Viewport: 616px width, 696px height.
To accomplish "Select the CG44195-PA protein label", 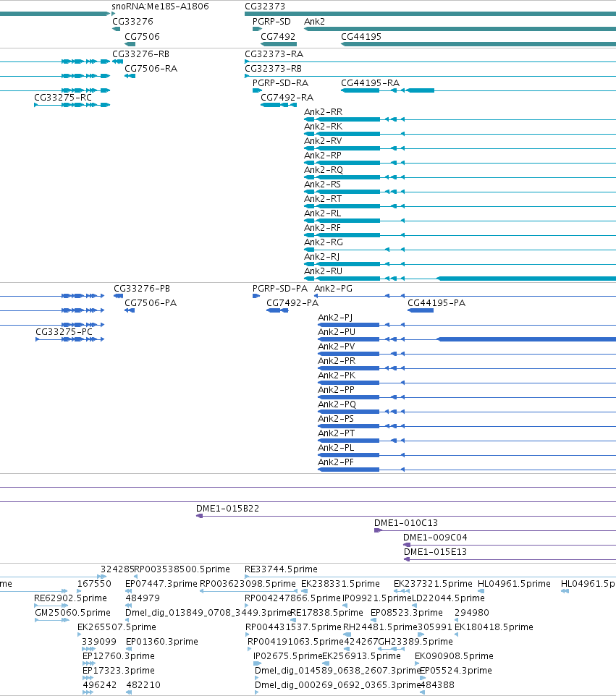I will click(x=436, y=302).
